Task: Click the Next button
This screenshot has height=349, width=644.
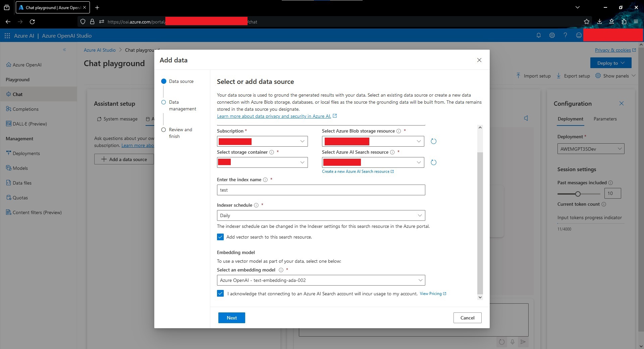Action: [231, 318]
